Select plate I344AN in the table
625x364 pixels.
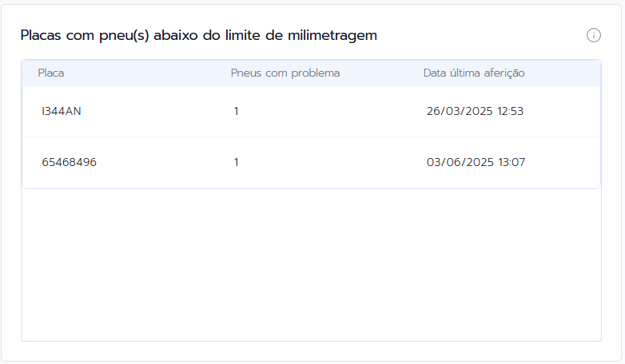[62, 112]
